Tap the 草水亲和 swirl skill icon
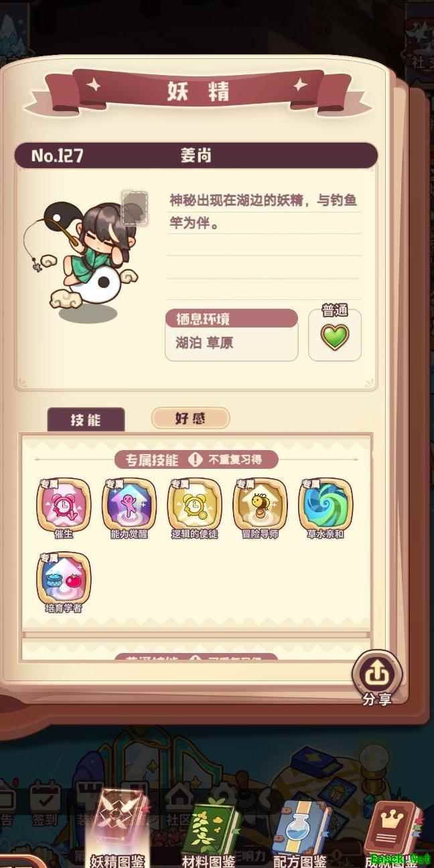The height and width of the screenshot is (868, 434). pyautogui.click(x=325, y=504)
